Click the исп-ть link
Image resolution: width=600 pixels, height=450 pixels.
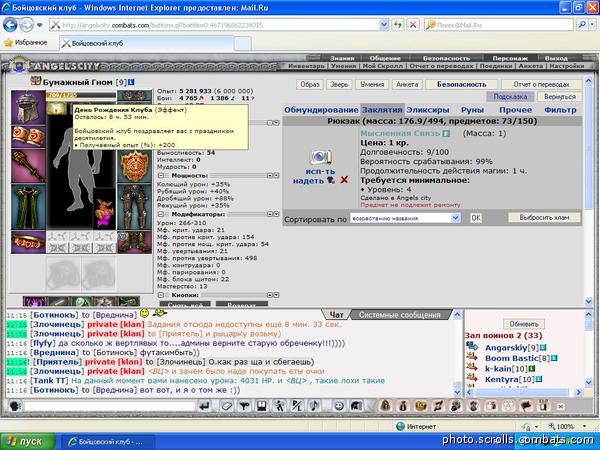[320, 171]
